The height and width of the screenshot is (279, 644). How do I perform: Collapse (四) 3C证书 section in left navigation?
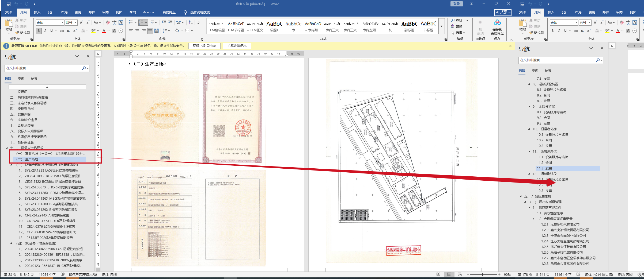11,243
